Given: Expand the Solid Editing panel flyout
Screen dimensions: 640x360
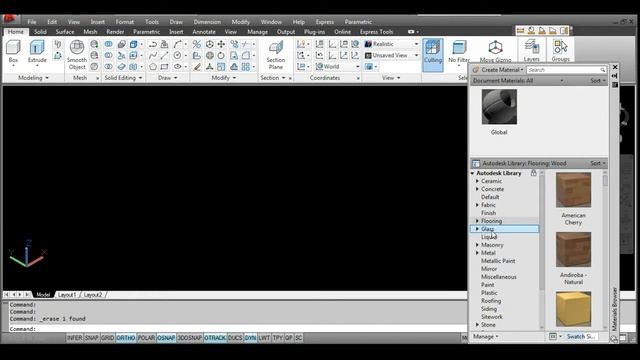Looking at the screenshot, I should [x=123, y=78].
